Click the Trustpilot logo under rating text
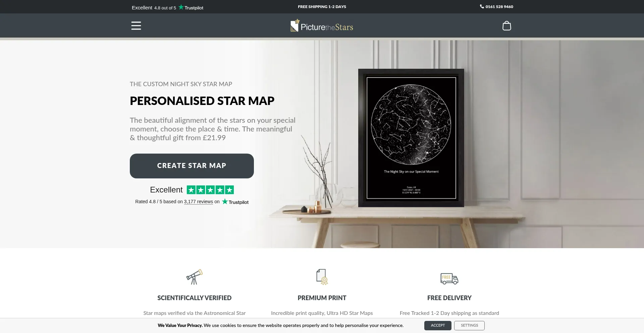 pos(235,202)
